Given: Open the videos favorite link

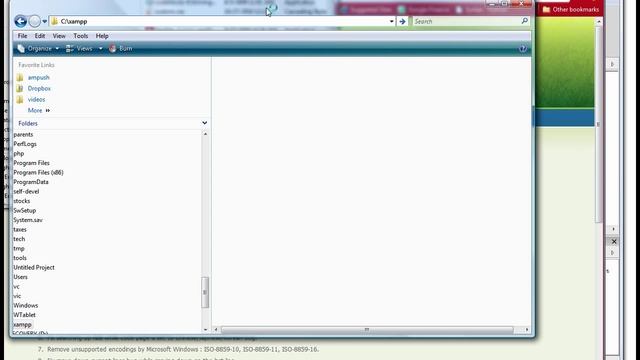Looking at the screenshot, I should point(36,100).
